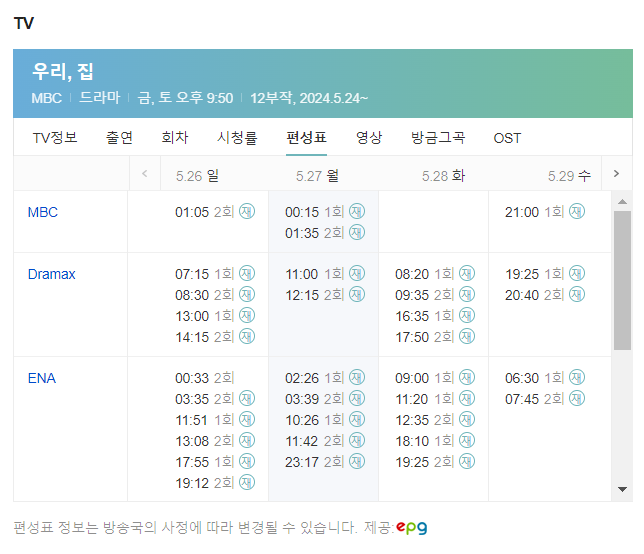Open the MBC channel link
Screen dimensions: 644x554
[x=43, y=212]
